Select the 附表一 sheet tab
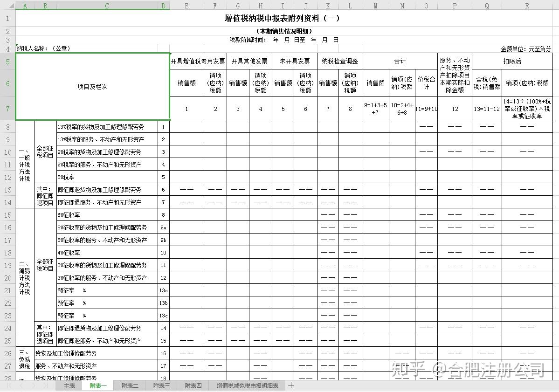This screenshot has height=392, width=559. click(x=98, y=385)
